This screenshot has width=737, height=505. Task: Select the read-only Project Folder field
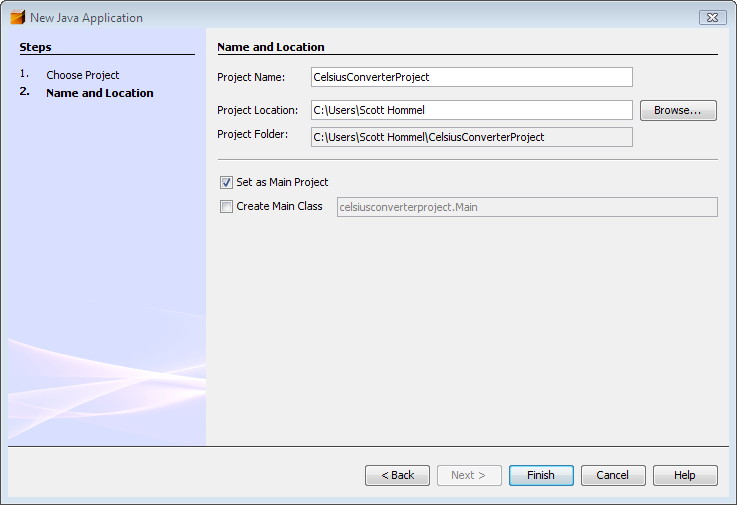click(471, 137)
